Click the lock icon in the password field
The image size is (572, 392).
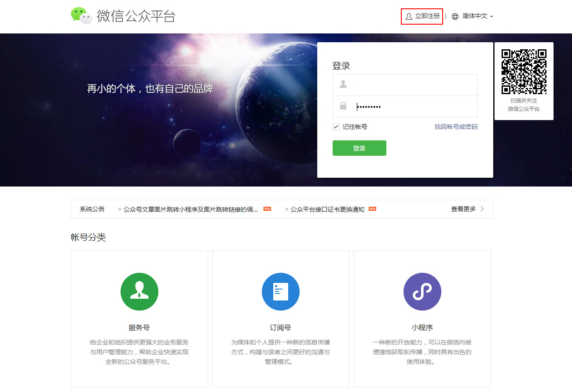pos(343,106)
